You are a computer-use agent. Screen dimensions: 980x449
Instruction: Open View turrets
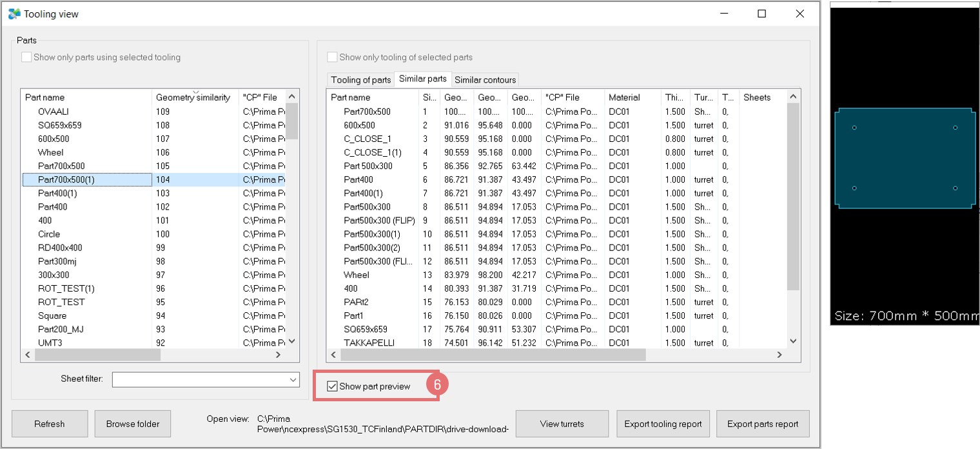coord(562,424)
